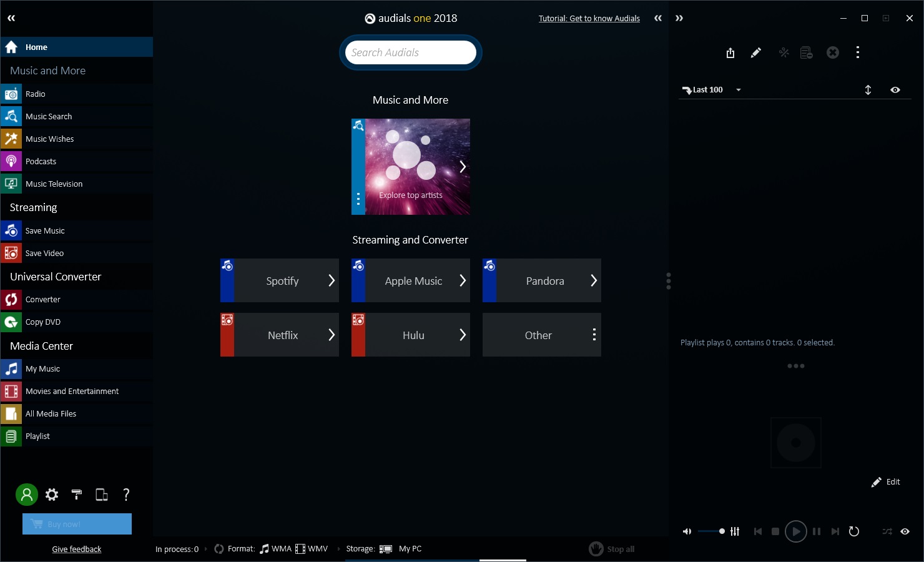Open My Music in the sidebar
Screen dimensions: 924x562
tap(76, 369)
